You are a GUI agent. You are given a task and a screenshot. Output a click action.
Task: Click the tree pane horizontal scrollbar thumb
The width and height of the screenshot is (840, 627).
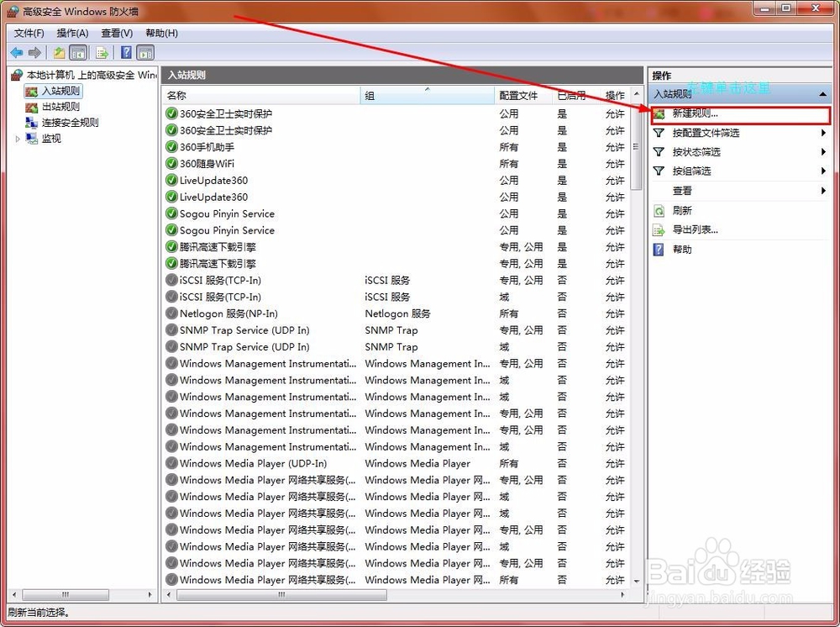coord(66,595)
